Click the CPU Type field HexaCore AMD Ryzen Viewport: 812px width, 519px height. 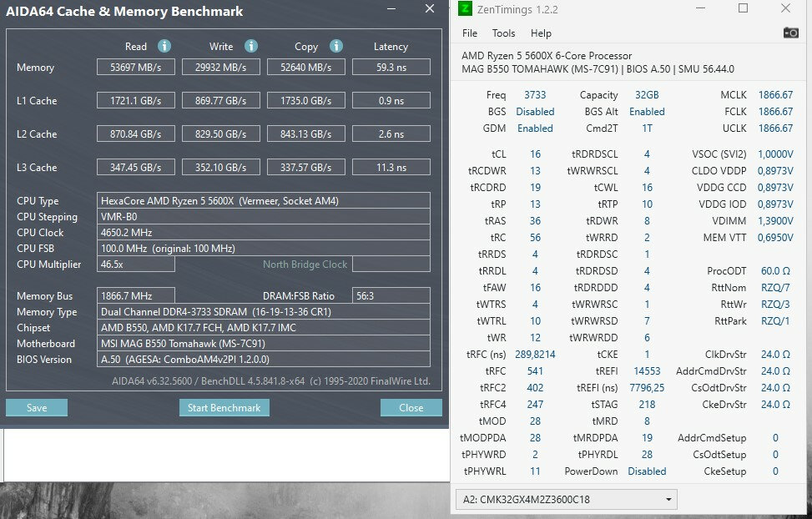(x=263, y=200)
